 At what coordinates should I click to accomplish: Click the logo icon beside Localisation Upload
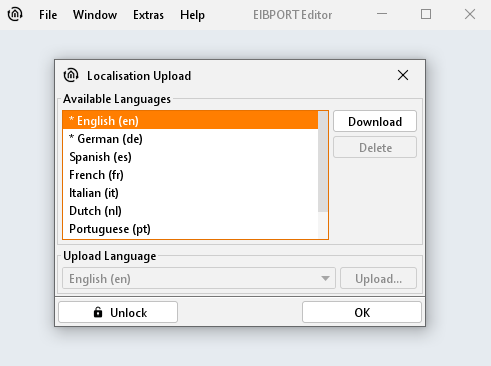pos(71,75)
